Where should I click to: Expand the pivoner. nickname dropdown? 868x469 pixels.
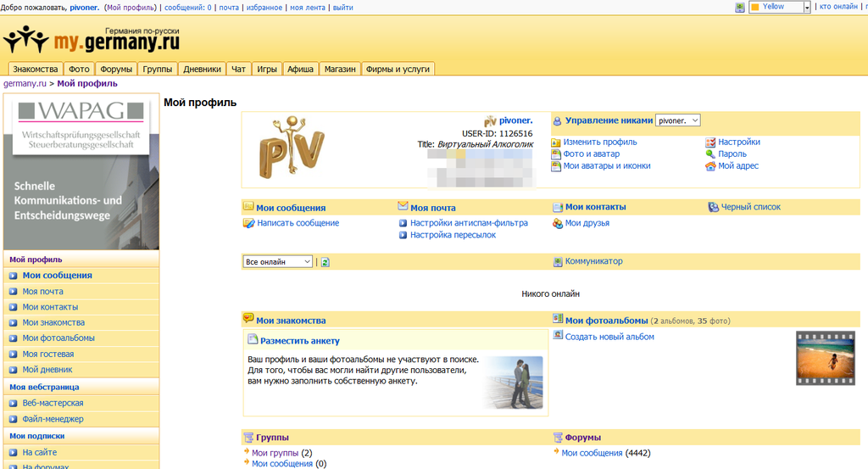677,120
